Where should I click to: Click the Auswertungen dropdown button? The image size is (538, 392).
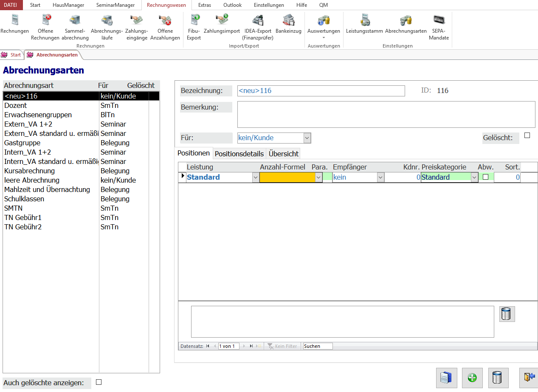(x=324, y=31)
